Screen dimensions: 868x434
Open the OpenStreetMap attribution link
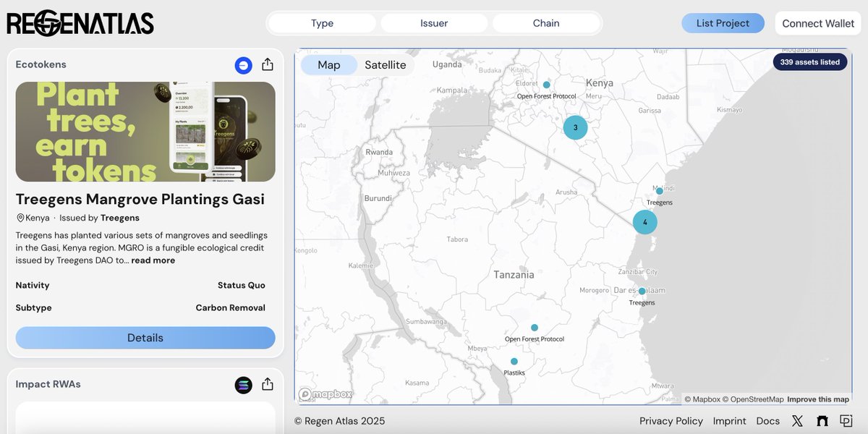point(752,399)
